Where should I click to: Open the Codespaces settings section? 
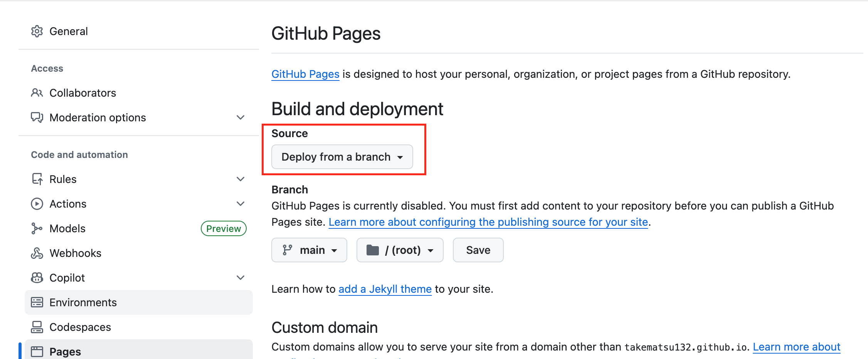pos(80,327)
